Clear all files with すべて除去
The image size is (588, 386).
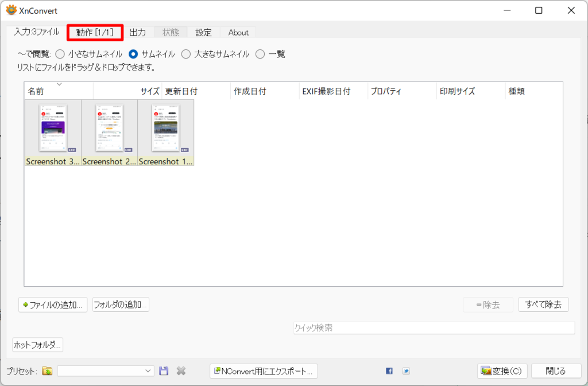(543, 304)
